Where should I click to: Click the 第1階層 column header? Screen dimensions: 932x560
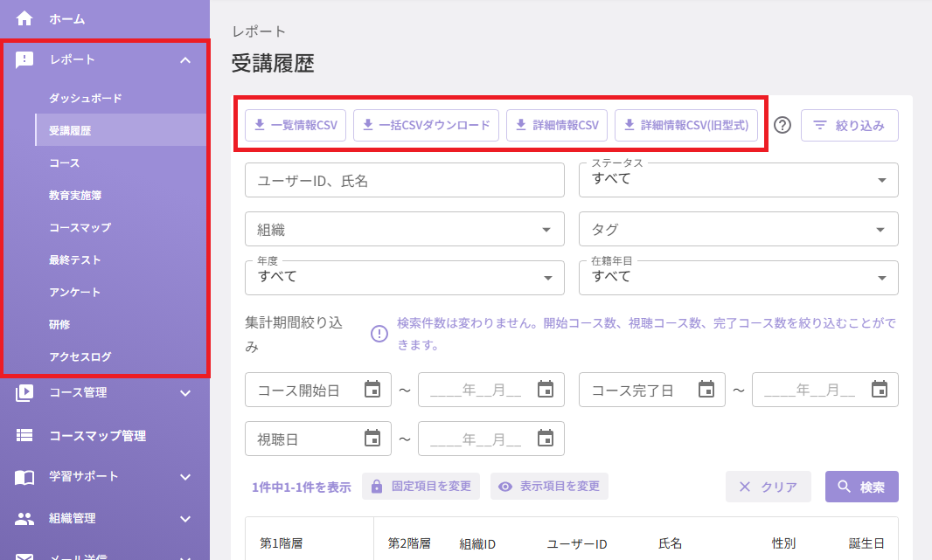tap(282, 543)
